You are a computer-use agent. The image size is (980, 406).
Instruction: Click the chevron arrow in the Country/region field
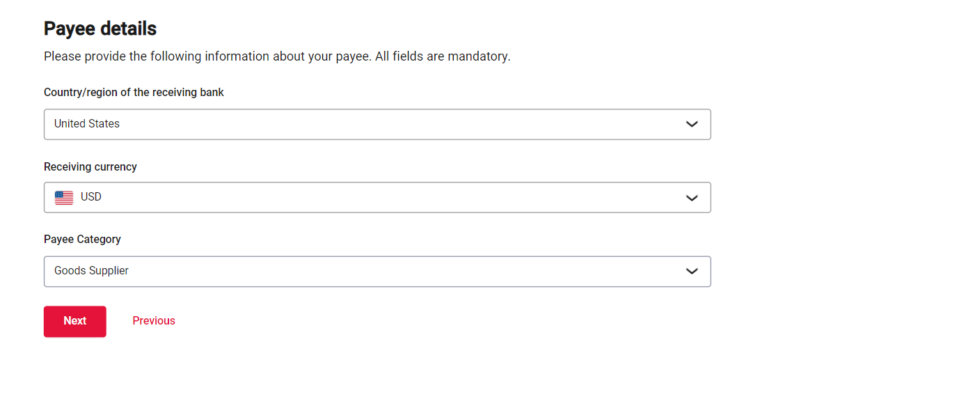pyautogui.click(x=691, y=124)
